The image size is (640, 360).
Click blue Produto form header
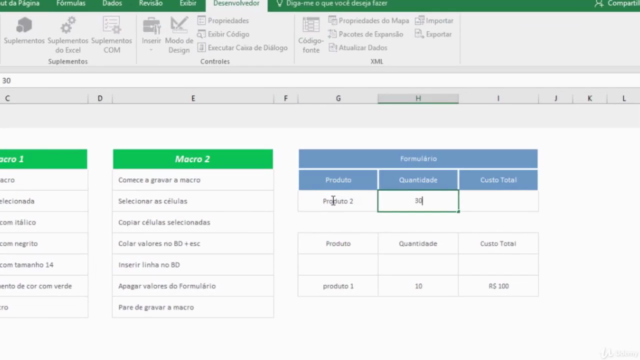[x=338, y=180]
